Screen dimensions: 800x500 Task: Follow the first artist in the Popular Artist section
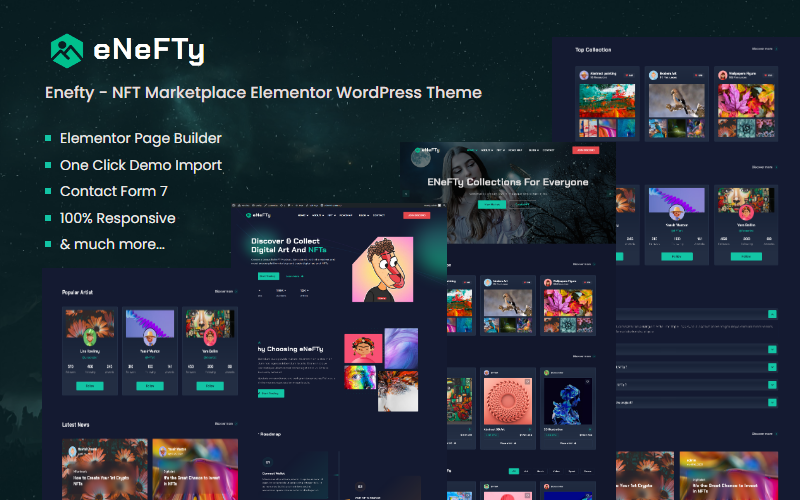tap(89, 385)
